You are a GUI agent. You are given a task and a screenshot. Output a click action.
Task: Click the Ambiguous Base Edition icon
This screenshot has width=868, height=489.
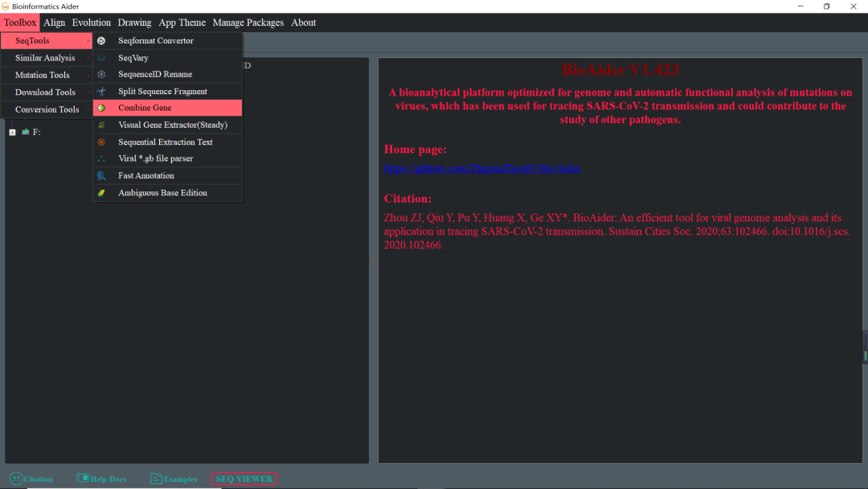101,193
